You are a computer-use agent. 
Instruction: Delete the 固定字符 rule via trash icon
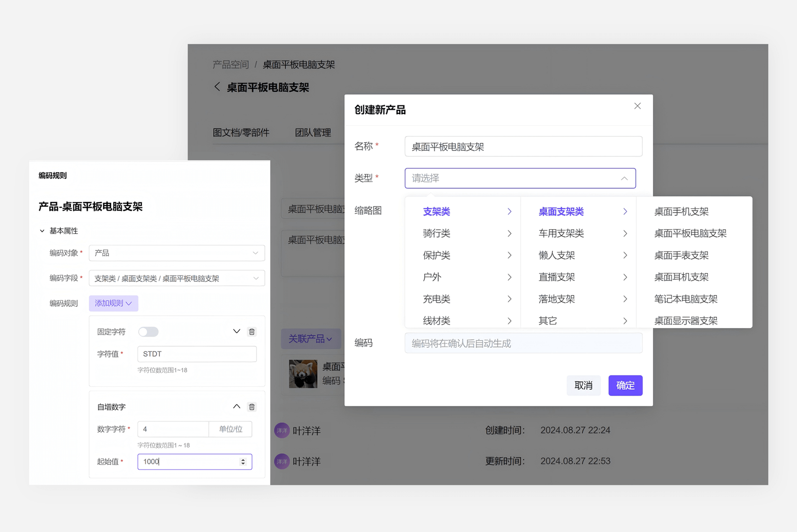coord(252,331)
